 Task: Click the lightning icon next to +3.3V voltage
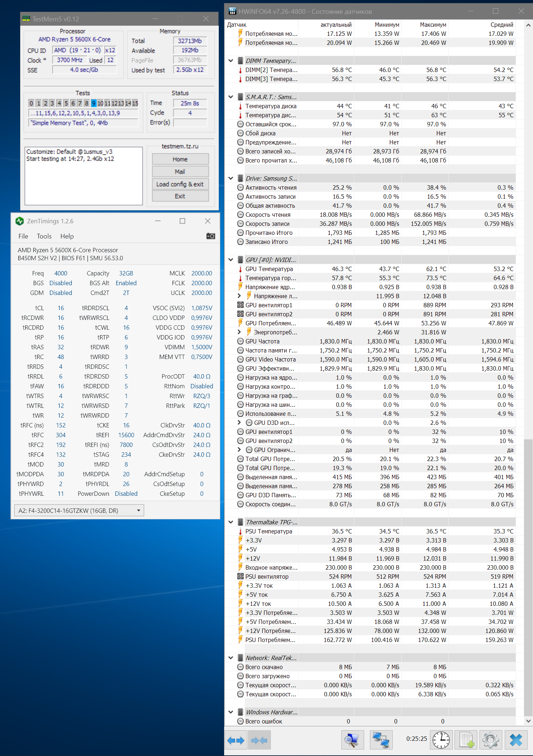tap(240, 540)
